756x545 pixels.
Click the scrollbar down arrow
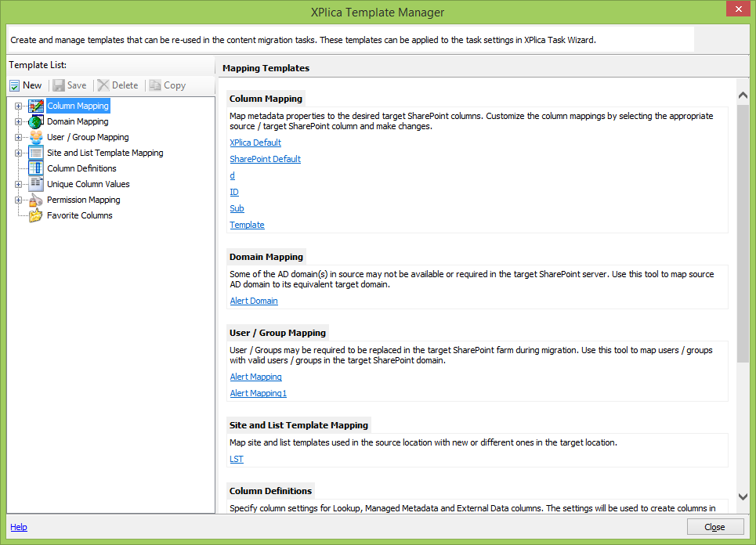743,496
